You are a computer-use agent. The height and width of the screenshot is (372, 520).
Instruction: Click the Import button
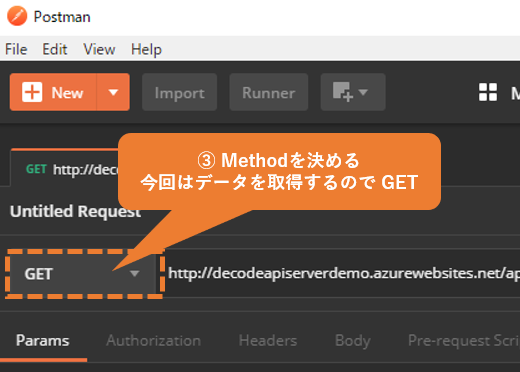pos(180,92)
